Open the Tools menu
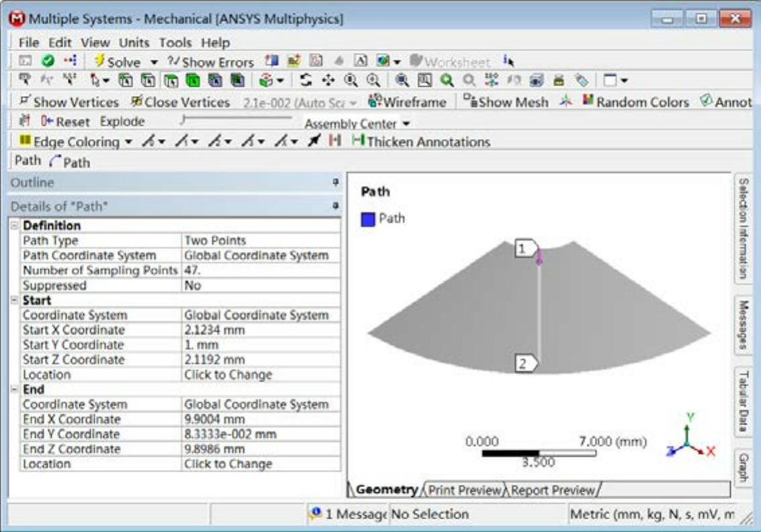761x532 pixels. pos(175,43)
